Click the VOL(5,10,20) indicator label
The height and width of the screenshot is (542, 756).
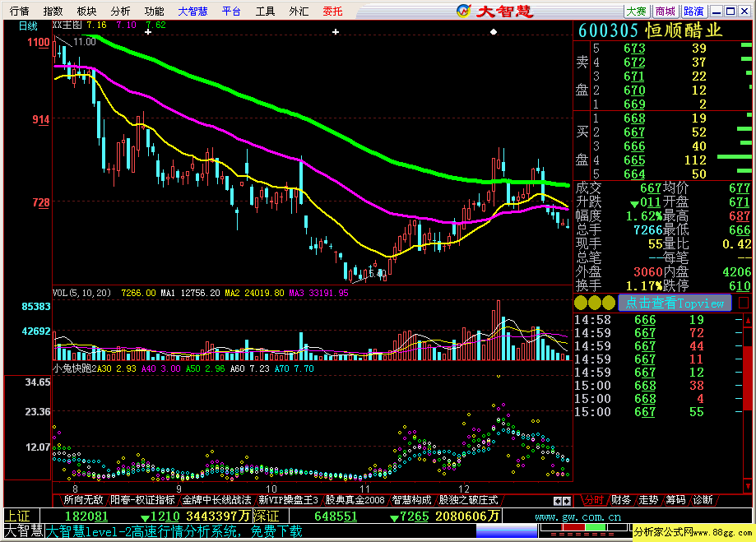point(81,293)
